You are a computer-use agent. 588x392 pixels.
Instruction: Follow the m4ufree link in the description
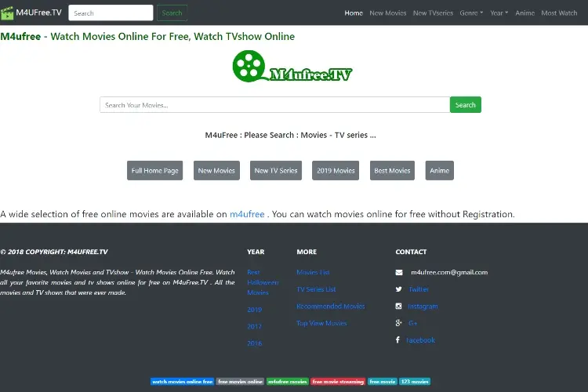click(x=247, y=214)
